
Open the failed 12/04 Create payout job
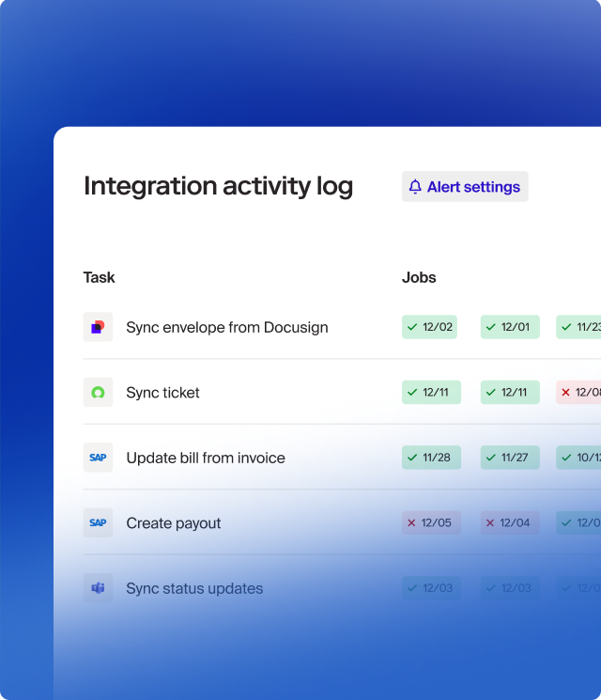(510, 522)
